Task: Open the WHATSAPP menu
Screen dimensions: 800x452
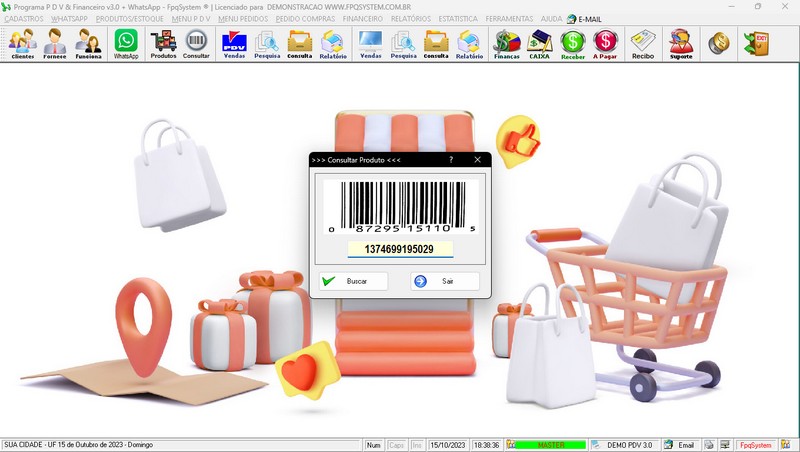Action: click(x=69, y=19)
